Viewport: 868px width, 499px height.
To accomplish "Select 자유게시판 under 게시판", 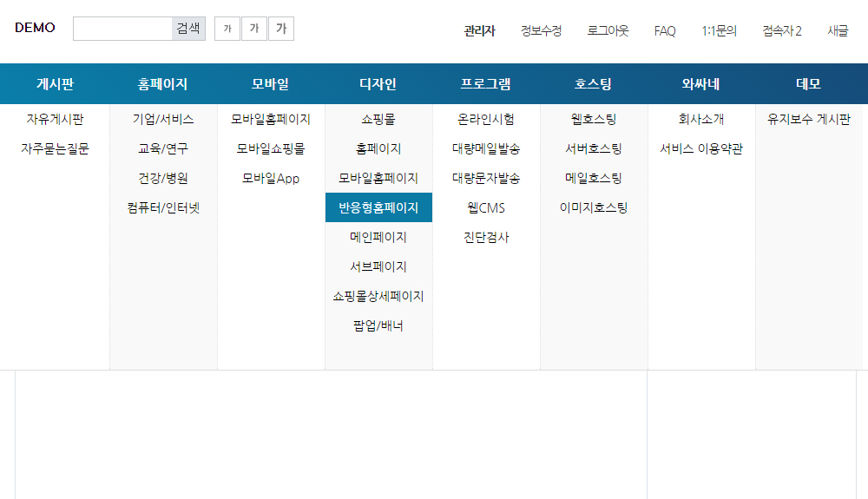I will pos(55,119).
